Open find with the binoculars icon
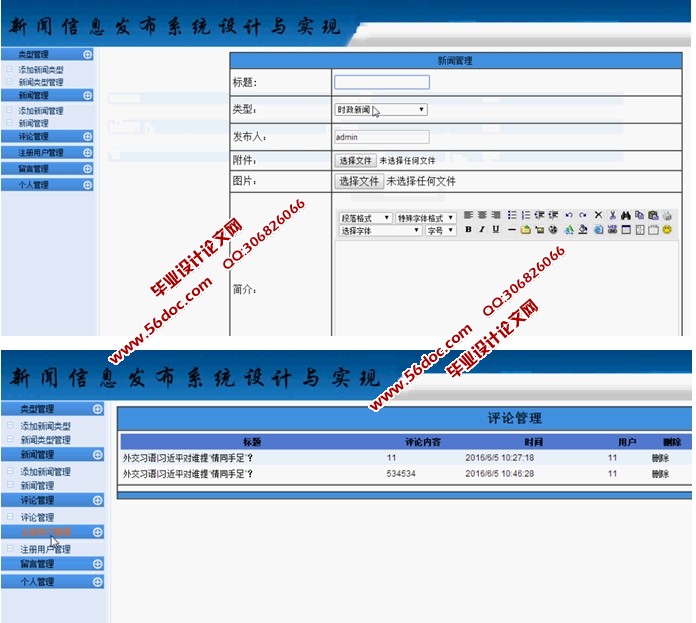 pos(626,215)
